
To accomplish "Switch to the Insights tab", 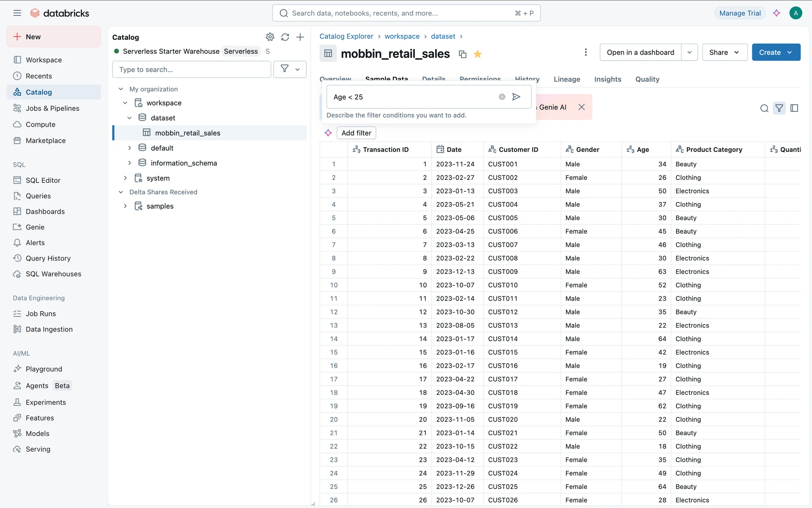I will 607,79.
